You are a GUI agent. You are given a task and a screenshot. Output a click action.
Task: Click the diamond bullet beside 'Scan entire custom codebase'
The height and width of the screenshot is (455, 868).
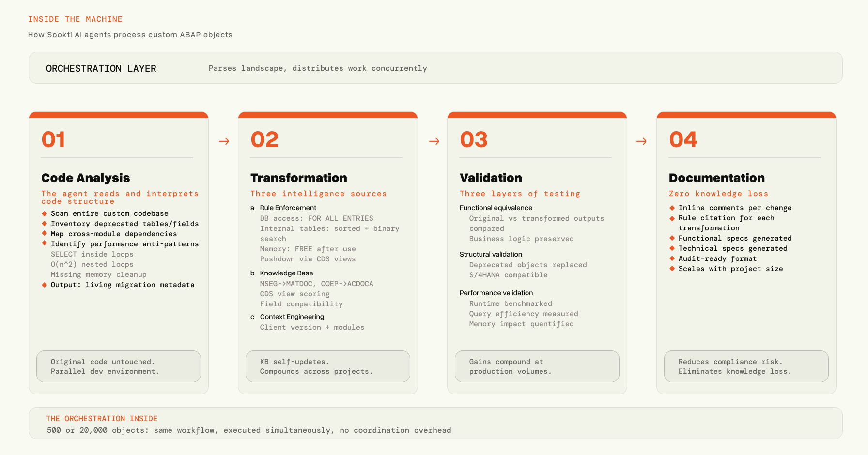click(x=45, y=213)
